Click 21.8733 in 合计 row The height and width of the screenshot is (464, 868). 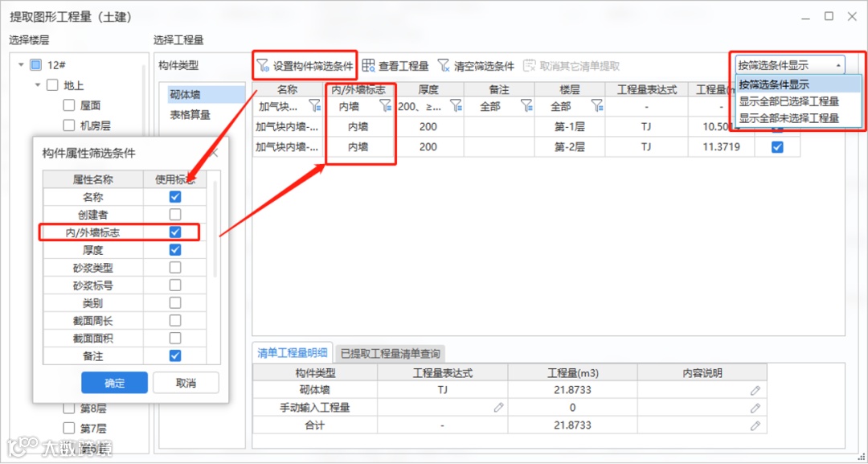tap(572, 425)
